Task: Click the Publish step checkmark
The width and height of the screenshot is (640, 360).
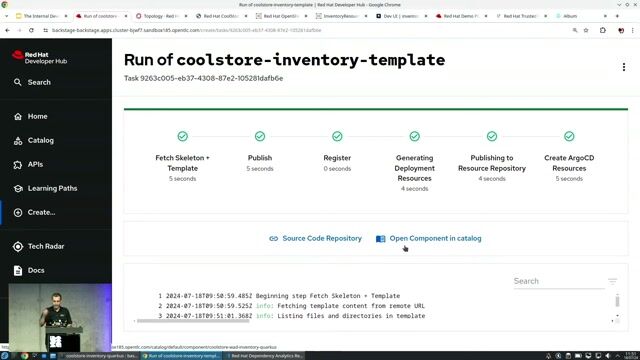Action: 260,136
